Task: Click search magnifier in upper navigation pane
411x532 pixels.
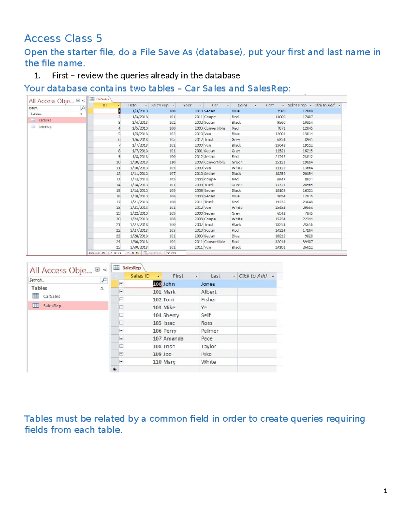Action: pos(83,108)
